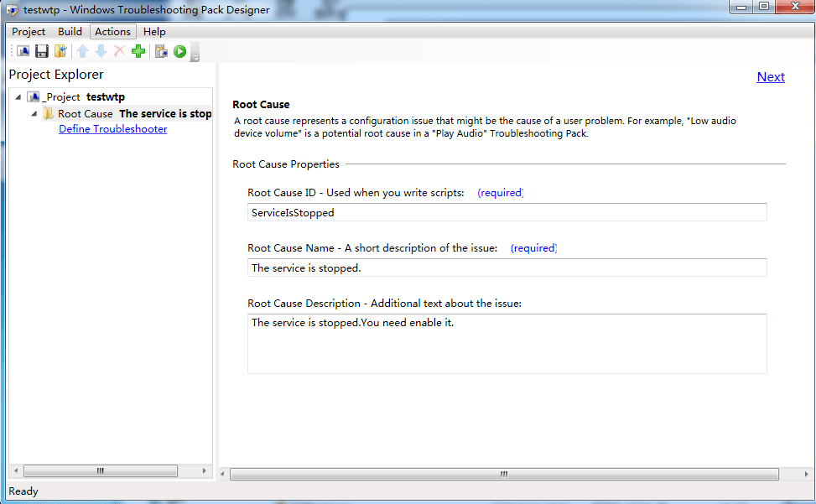Open the Actions menu
The height and width of the screenshot is (504, 816).
(x=113, y=32)
